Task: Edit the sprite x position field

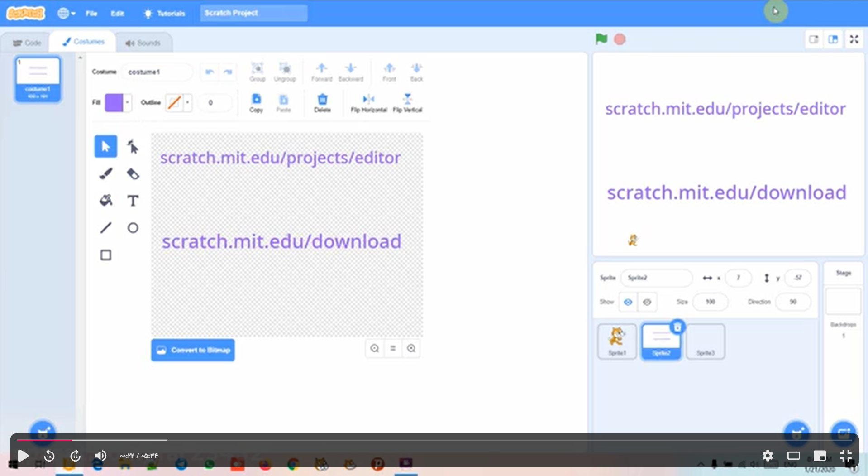Action: click(738, 278)
